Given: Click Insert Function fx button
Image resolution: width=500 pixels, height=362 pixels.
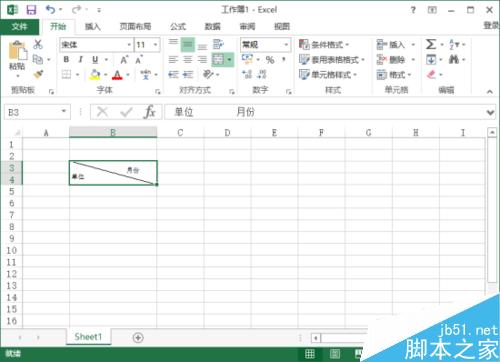Looking at the screenshot, I should [149, 112].
